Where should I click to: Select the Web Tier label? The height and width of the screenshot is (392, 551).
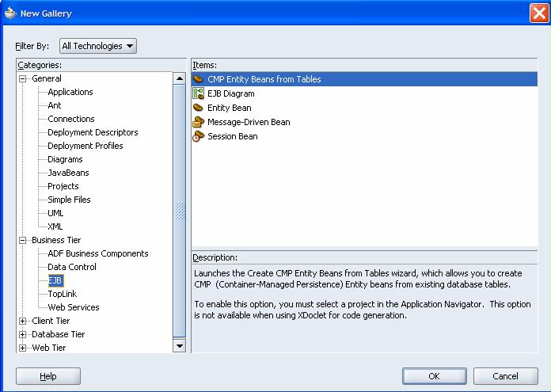click(49, 348)
